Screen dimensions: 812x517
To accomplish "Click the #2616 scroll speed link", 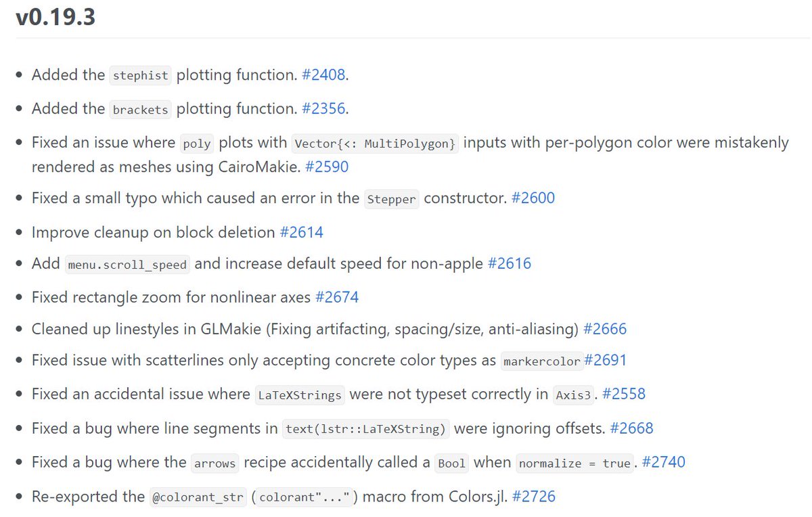I will tap(510, 263).
